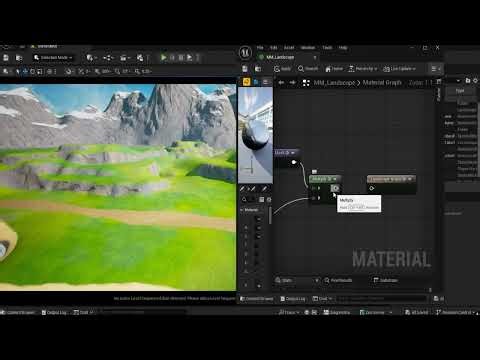Open the Edit menu in the material editor
This screenshot has width=480, height=360.
[274, 48]
